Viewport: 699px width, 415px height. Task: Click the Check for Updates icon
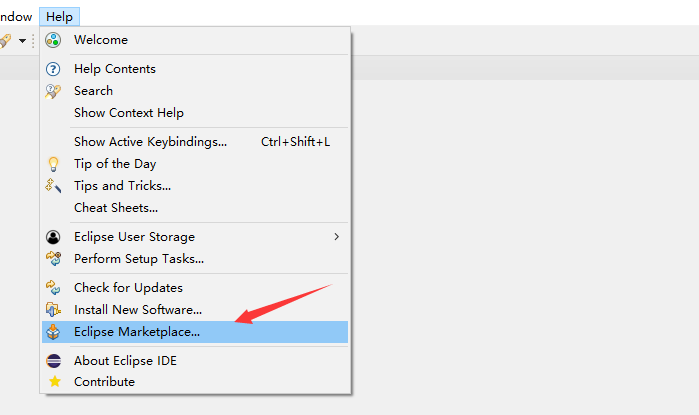(x=53, y=288)
